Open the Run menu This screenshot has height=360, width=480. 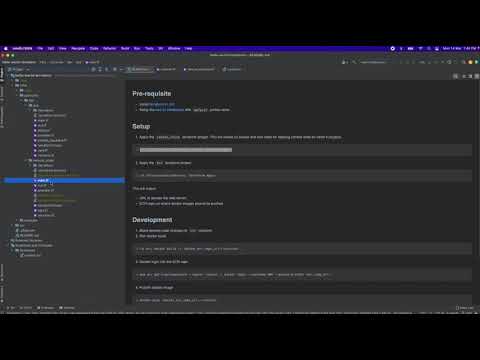click(x=137, y=49)
